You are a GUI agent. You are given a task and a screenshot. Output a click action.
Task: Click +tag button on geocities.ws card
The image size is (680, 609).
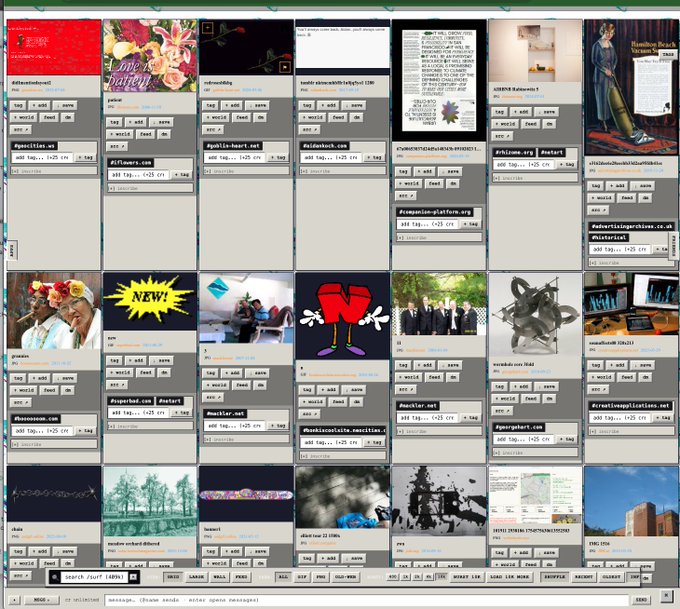85,157
